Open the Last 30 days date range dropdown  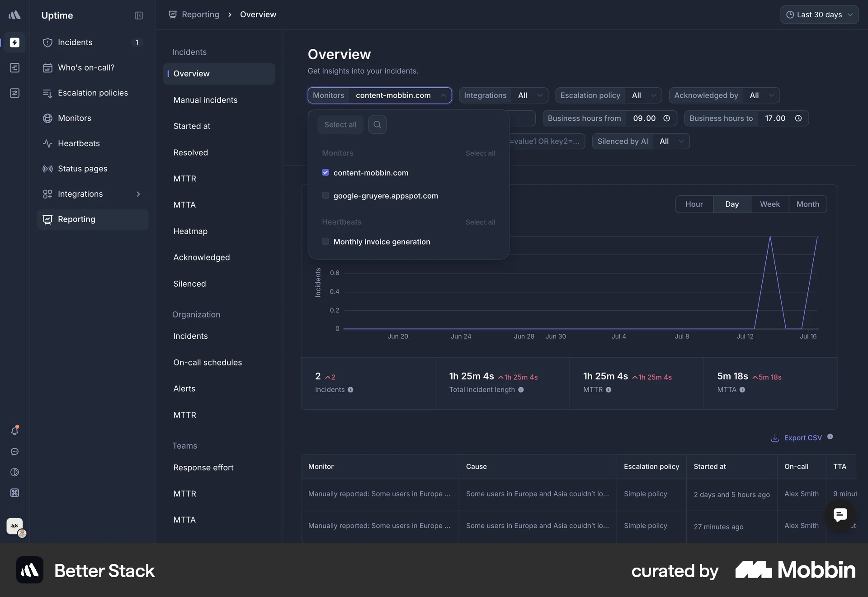click(819, 14)
